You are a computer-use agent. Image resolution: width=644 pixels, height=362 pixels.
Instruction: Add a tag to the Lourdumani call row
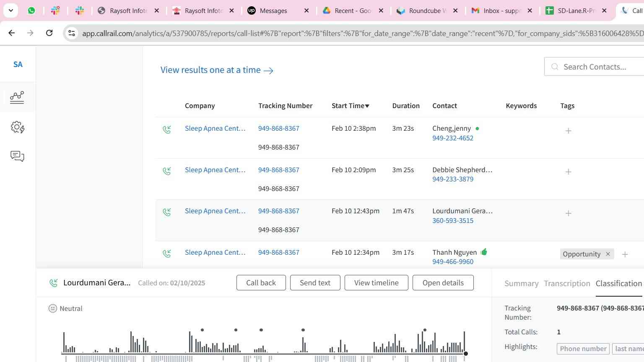point(569,213)
